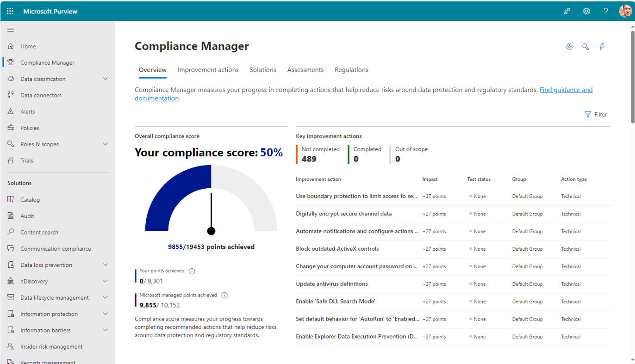Open the help question mark icon
The image size is (635, 364).
point(606,11)
